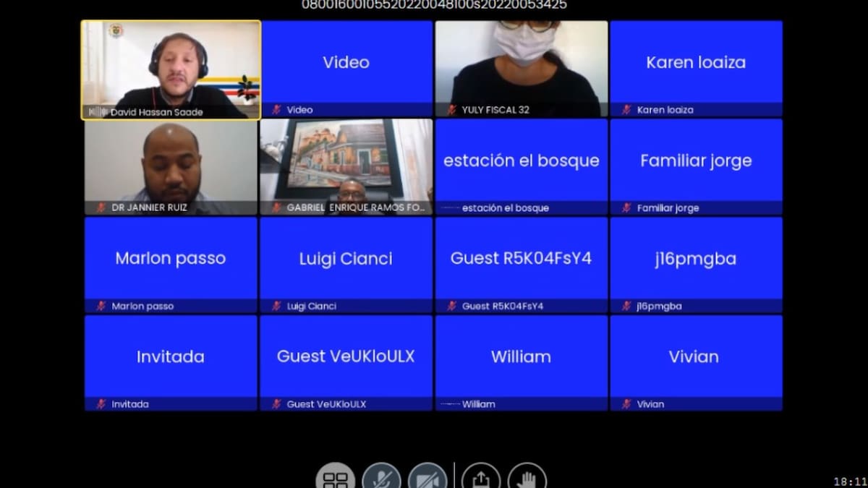Viewport: 868px width, 488px height.
Task: Click muted mic icon beside YULY FISCAL 32
Action: pos(451,110)
